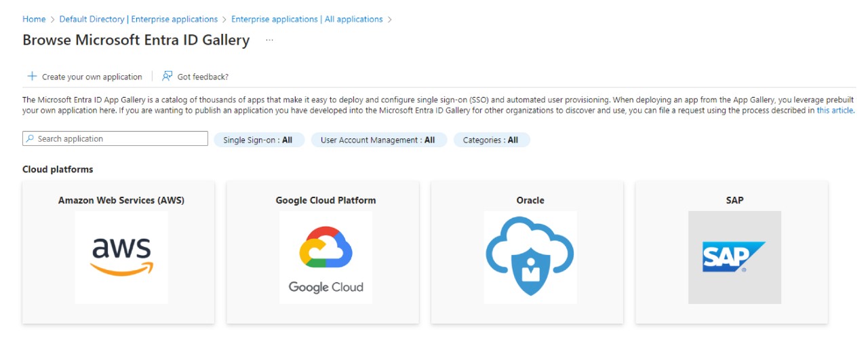Click the Google Cloud logo icon
Image resolution: width=868 pixels, height=348 pixels.
click(325, 257)
